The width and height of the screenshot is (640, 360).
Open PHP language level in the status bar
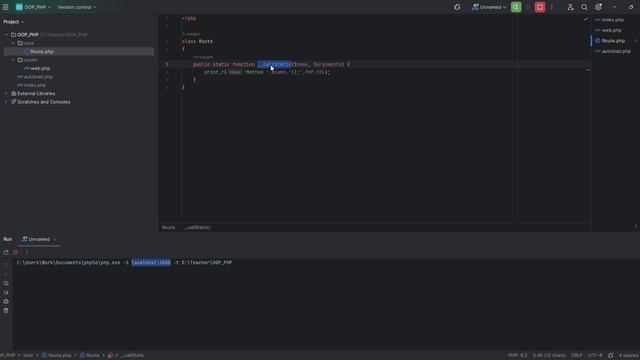point(518,356)
